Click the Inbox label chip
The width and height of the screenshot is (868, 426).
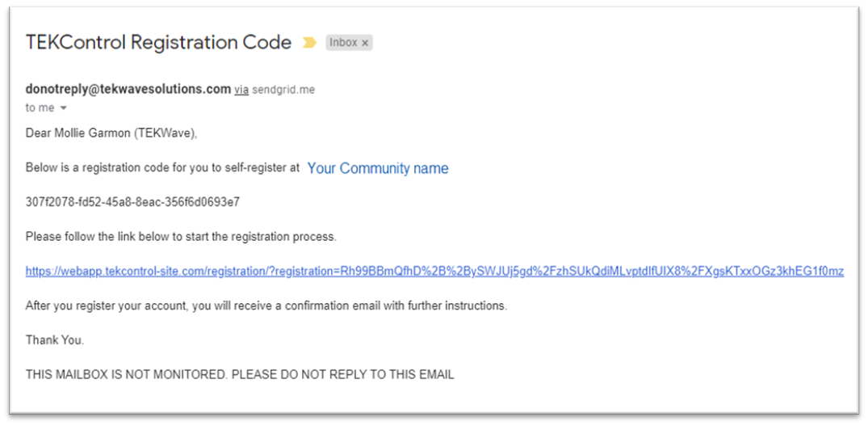349,43
